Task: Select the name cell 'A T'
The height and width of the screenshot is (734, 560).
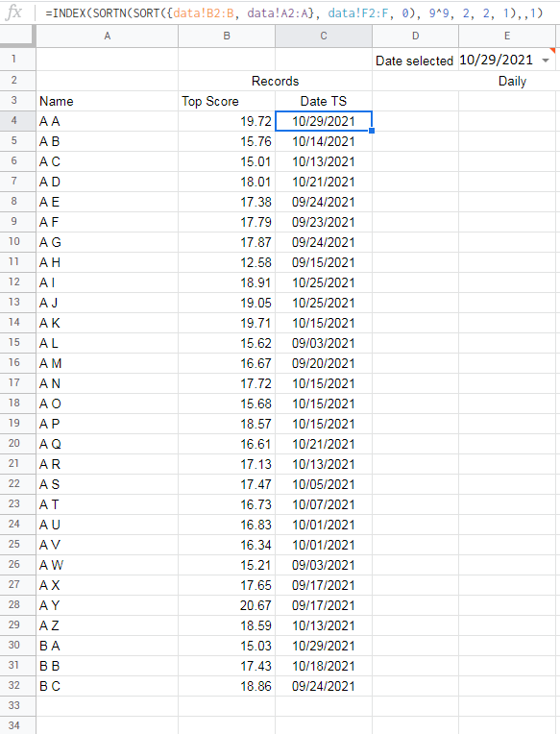Action: tap(108, 503)
